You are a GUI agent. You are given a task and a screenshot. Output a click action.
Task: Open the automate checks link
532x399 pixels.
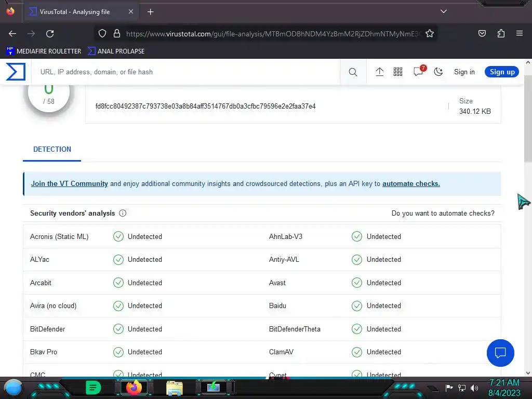tap(411, 183)
